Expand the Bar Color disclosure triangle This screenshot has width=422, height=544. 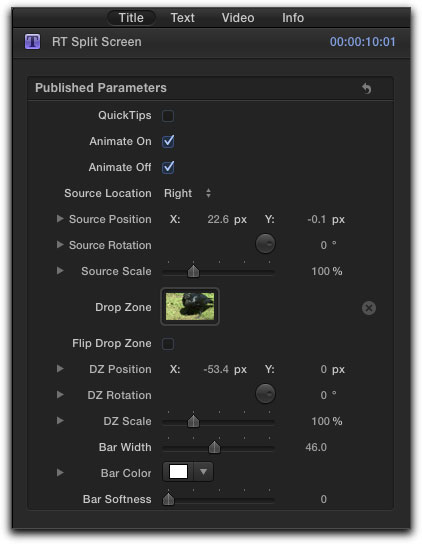[x=60, y=473]
